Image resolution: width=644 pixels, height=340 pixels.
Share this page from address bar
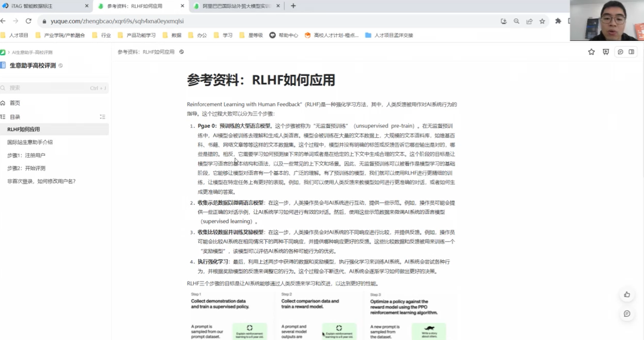[x=529, y=21]
